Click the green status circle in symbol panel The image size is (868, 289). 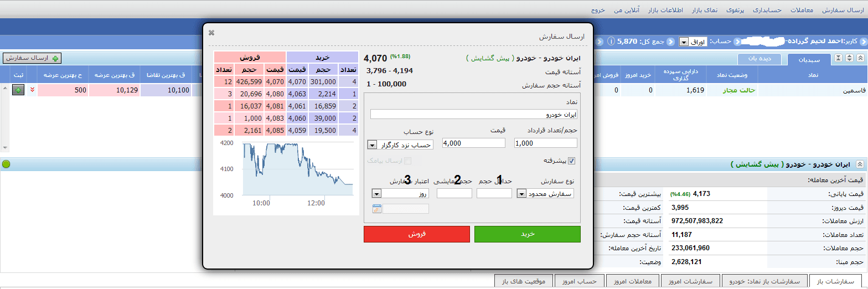click(6, 164)
